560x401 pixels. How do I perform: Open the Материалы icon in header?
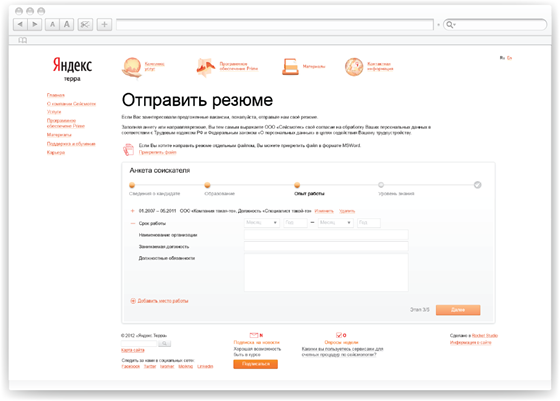[290, 67]
